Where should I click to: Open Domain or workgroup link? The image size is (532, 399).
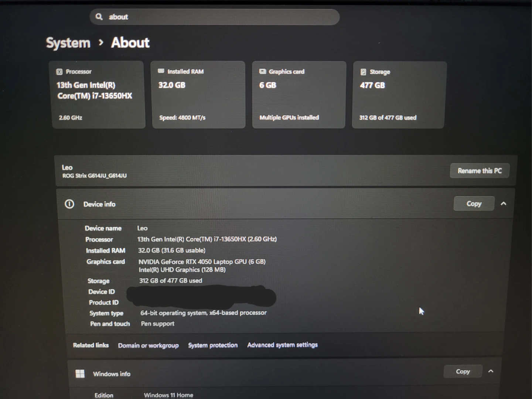pos(148,345)
